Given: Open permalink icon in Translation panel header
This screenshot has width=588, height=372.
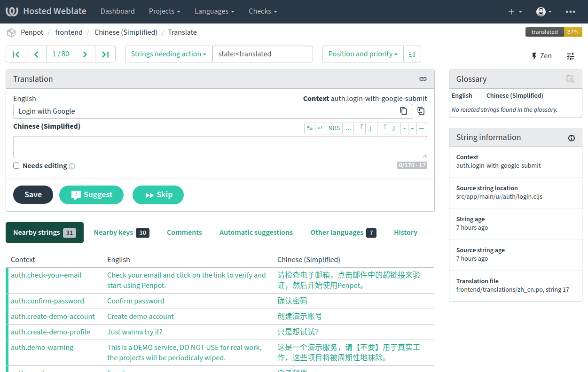Looking at the screenshot, I should [423, 79].
